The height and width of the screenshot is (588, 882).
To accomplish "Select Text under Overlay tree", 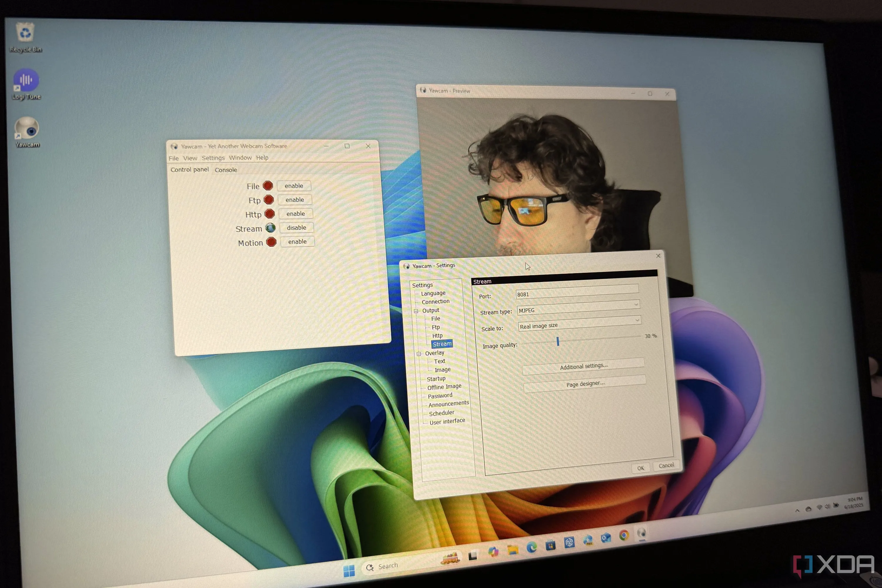I will point(440,361).
